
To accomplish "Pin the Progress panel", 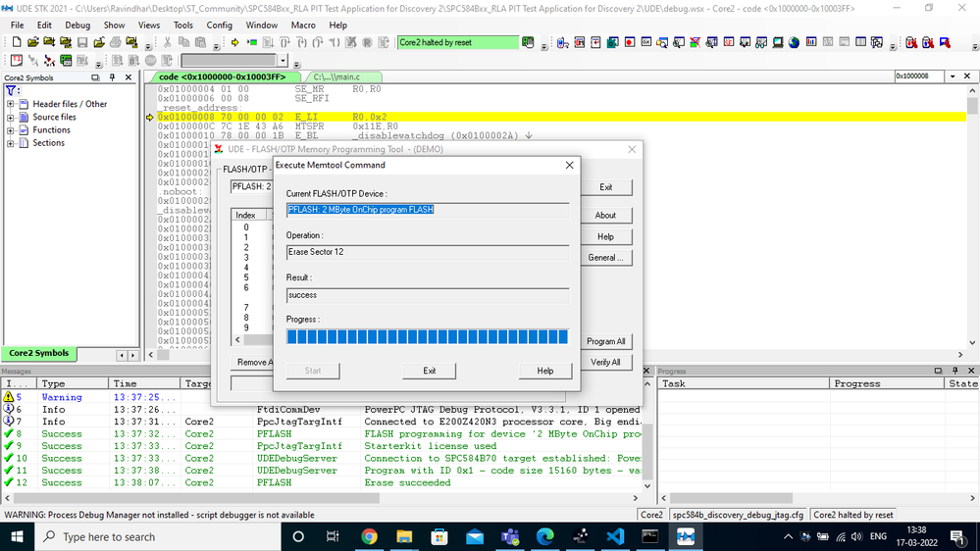I will point(955,371).
